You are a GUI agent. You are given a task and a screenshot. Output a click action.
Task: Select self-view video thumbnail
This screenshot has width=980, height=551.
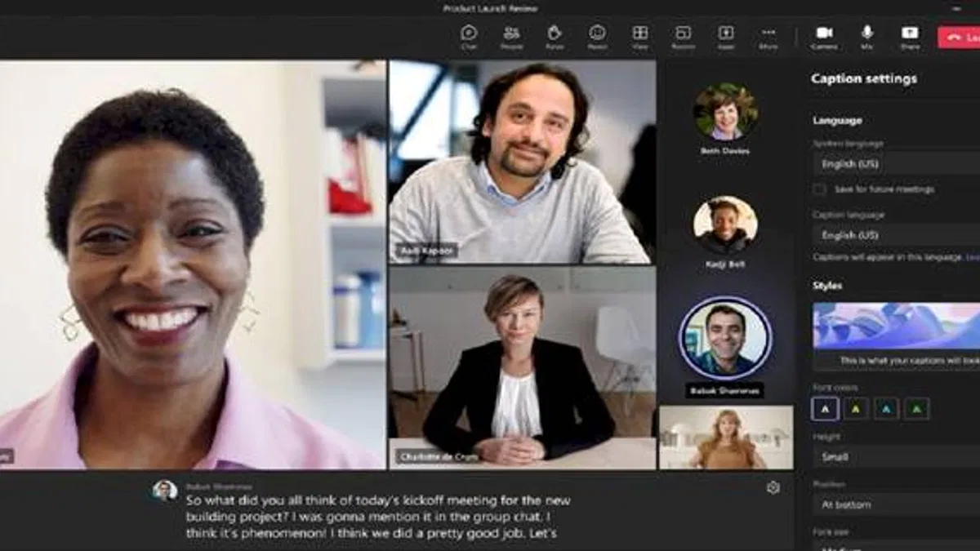pyautogui.click(x=726, y=438)
